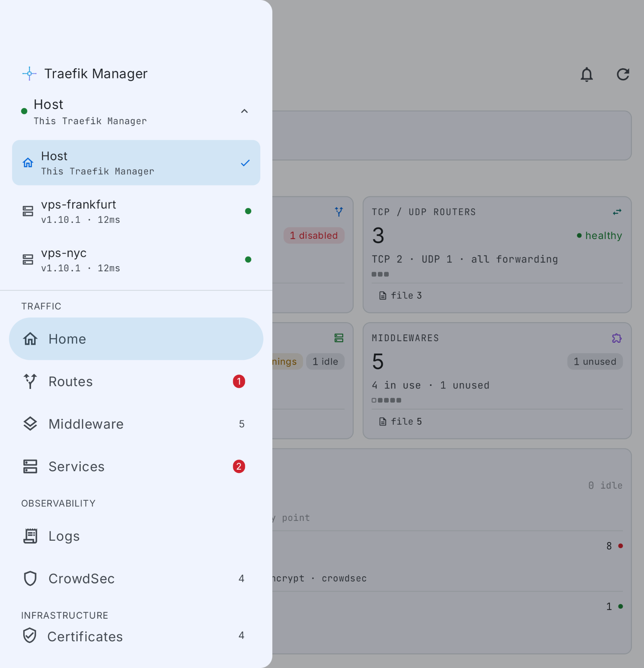This screenshot has width=644, height=668.
Task: Open the Home navigation item
Action: [x=136, y=339]
